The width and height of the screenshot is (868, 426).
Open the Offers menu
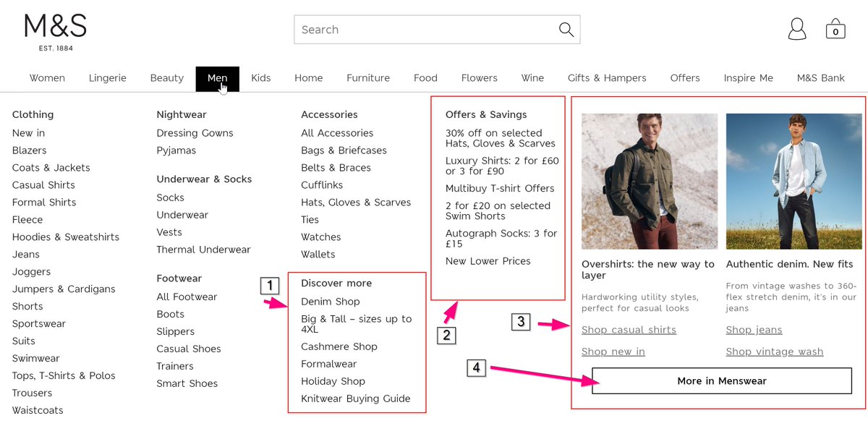click(x=685, y=78)
